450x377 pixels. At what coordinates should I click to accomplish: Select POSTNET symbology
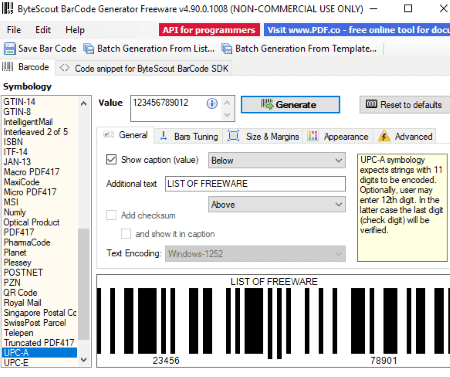coord(39,272)
